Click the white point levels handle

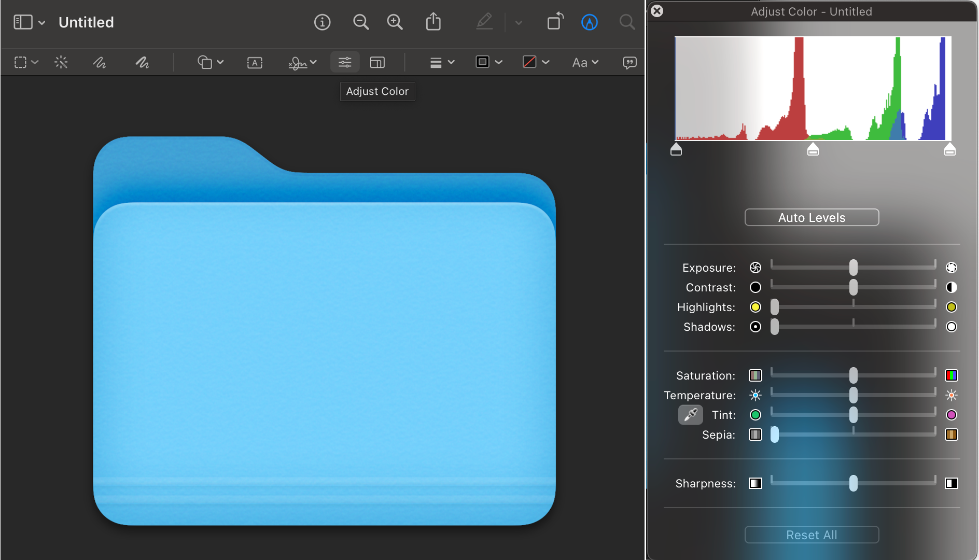pyautogui.click(x=950, y=149)
